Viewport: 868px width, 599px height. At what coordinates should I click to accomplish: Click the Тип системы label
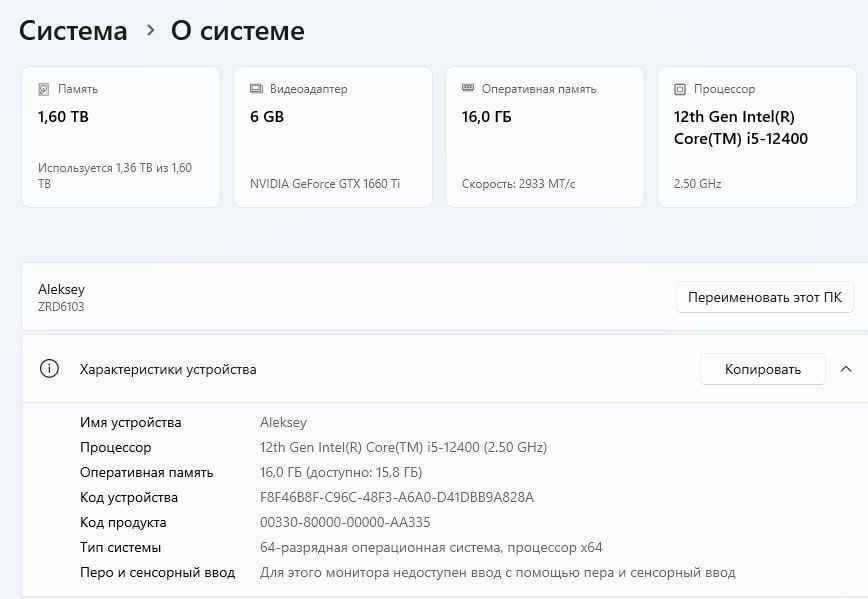click(120, 548)
